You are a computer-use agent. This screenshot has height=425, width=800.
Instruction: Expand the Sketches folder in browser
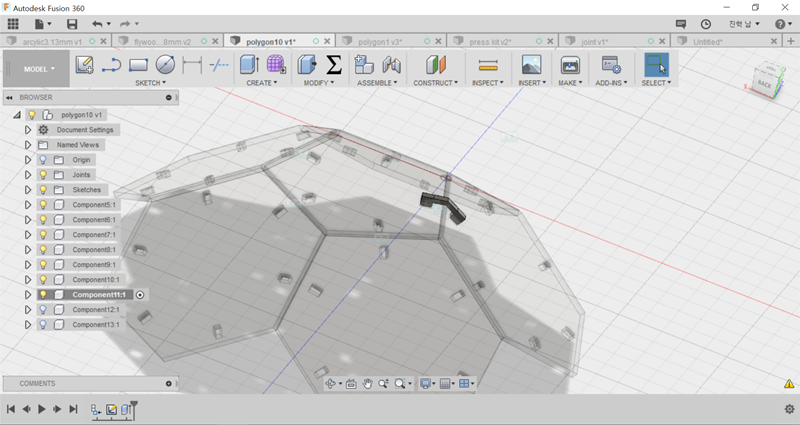[x=28, y=190]
